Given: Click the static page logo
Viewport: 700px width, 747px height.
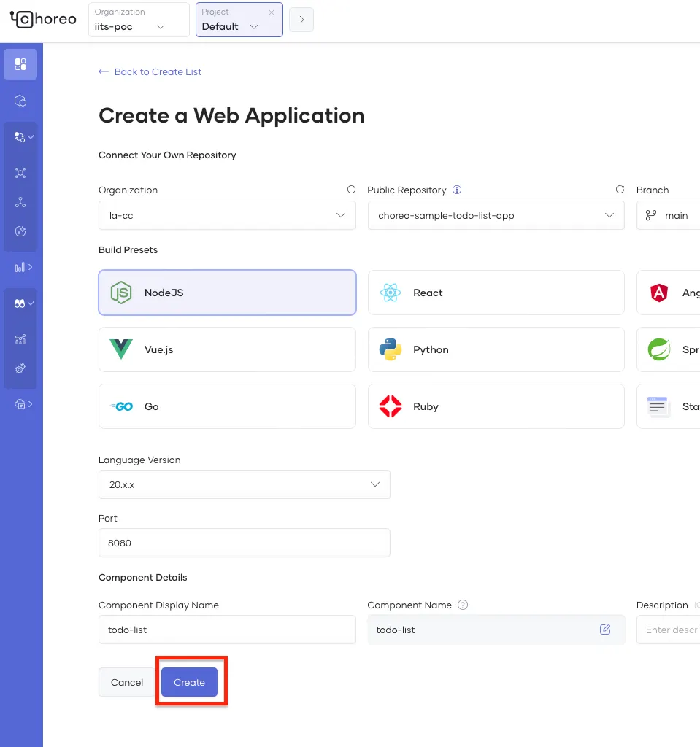Looking at the screenshot, I should (658, 406).
